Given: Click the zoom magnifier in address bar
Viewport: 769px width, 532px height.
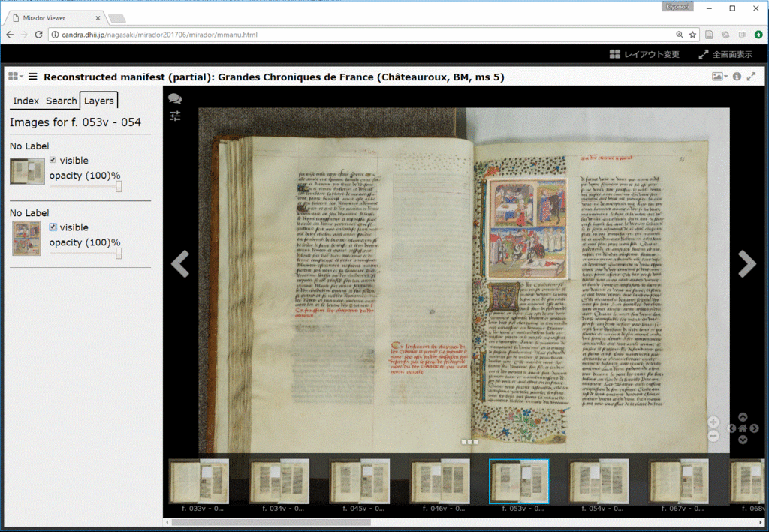Looking at the screenshot, I should pos(679,35).
